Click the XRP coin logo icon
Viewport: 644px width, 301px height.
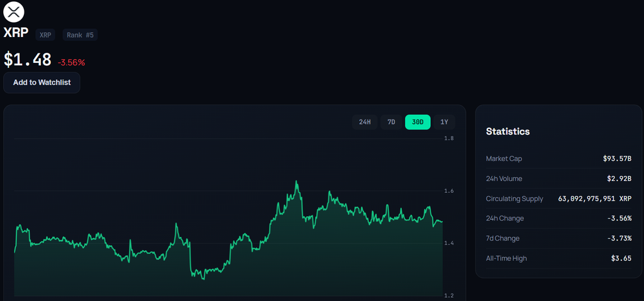(x=14, y=11)
